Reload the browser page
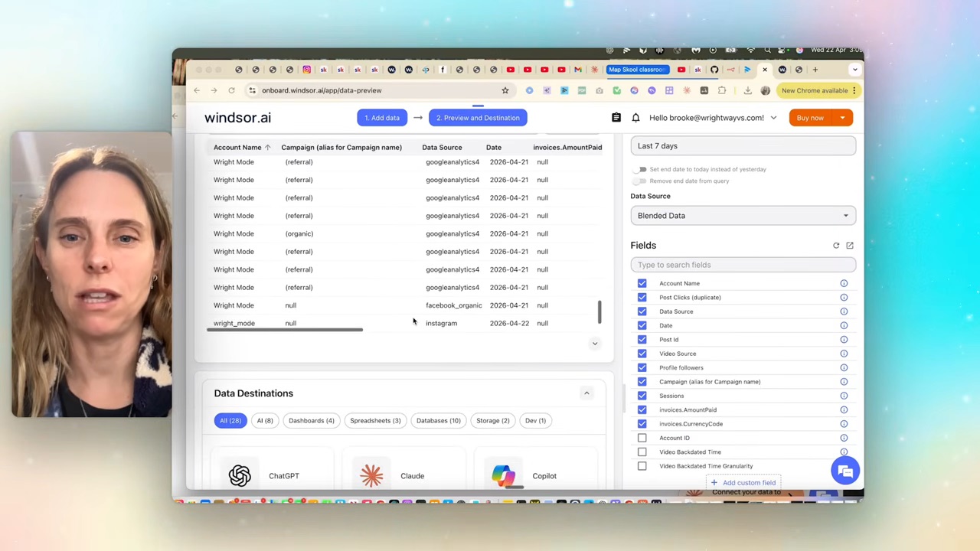The width and height of the screenshot is (980, 551). (231, 90)
